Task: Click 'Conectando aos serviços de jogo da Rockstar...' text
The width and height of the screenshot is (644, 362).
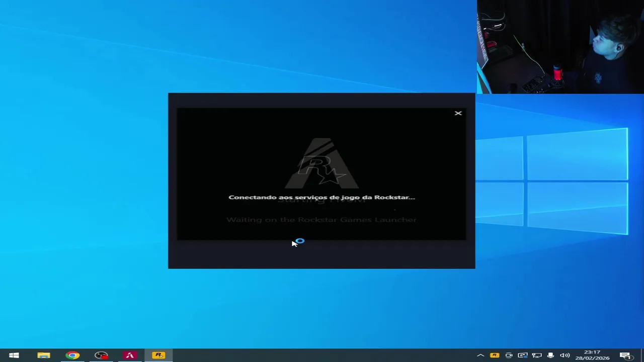Action: click(x=321, y=197)
